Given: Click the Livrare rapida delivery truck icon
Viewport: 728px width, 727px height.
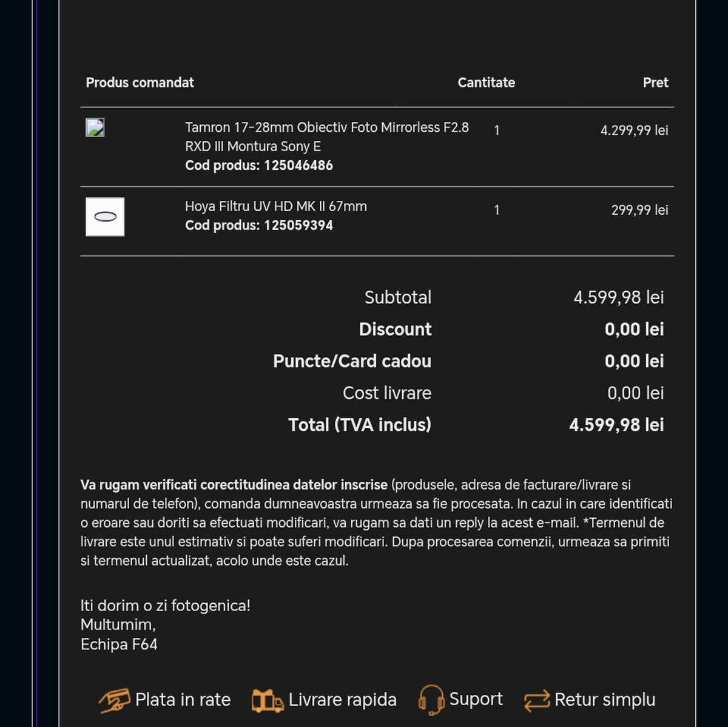Looking at the screenshot, I should click(x=268, y=701).
